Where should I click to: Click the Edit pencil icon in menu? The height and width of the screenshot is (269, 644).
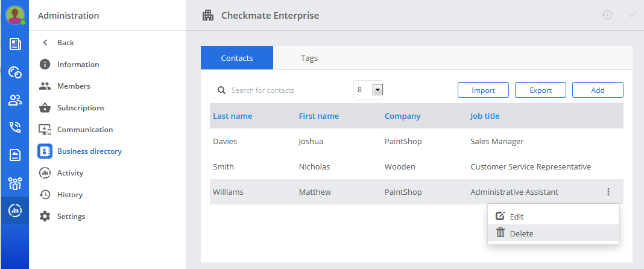click(500, 217)
